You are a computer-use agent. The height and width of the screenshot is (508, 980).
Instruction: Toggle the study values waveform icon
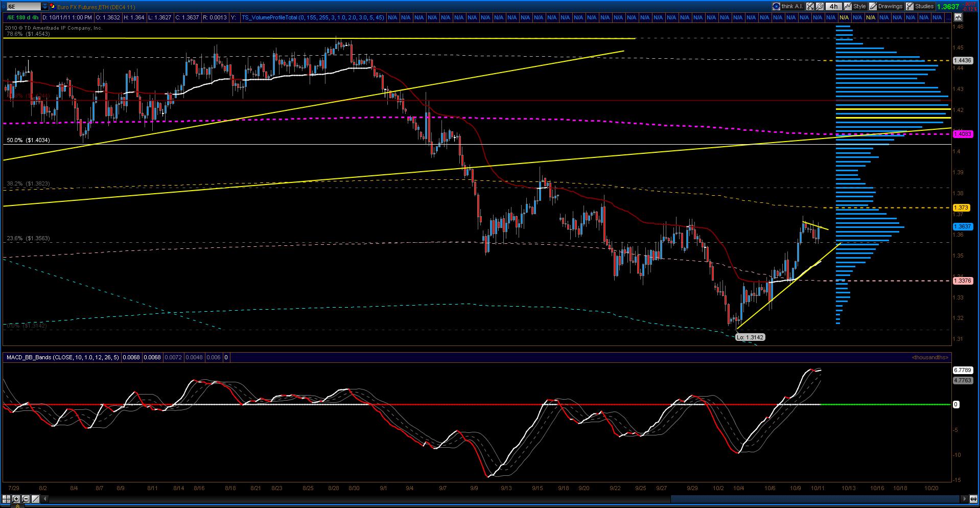pyautogui.click(x=958, y=17)
